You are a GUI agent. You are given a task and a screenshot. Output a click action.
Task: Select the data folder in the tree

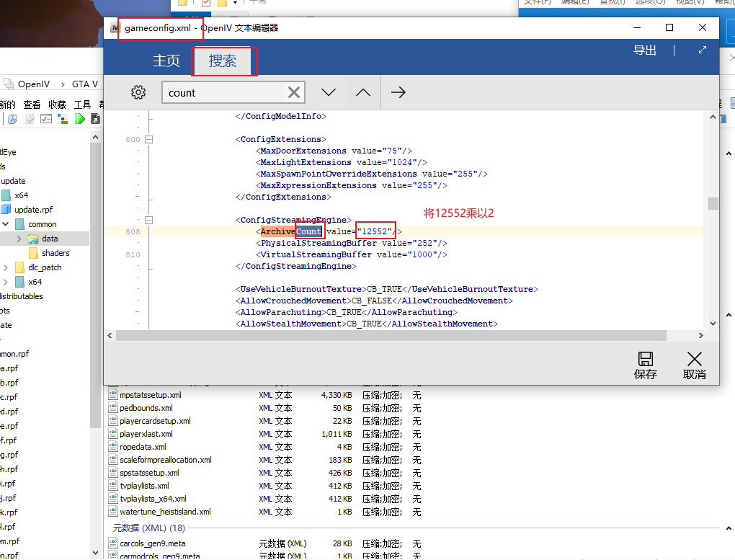click(x=50, y=239)
